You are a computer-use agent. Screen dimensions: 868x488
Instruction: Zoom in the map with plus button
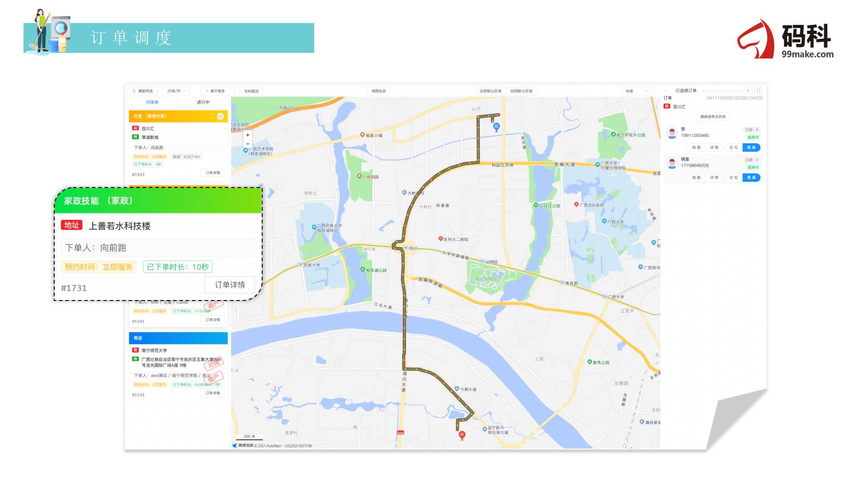(x=247, y=135)
